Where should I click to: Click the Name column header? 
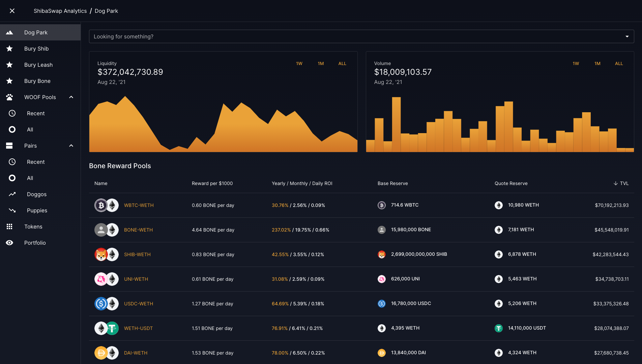click(x=101, y=183)
